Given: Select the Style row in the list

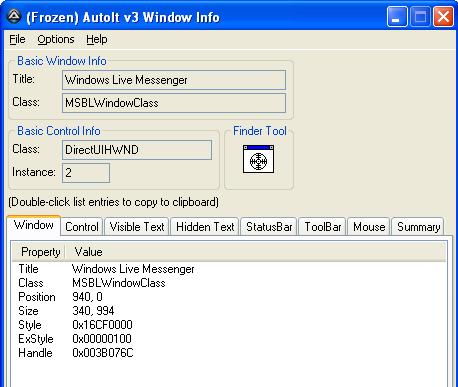Looking at the screenshot, I should point(229,325).
